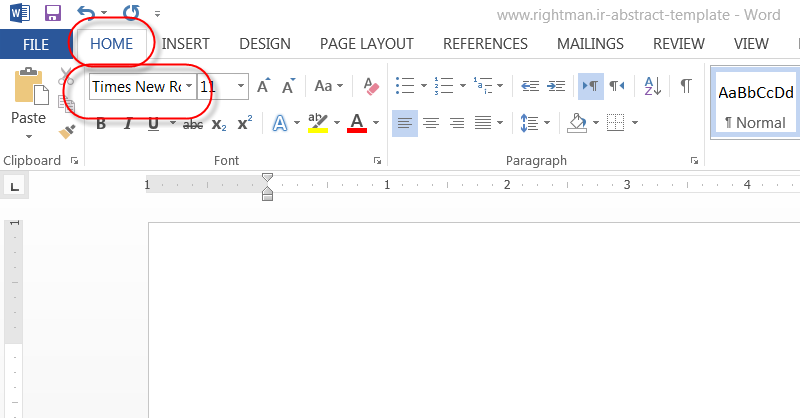
Task: Open the INSERT ribbon tab
Action: pos(185,44)
